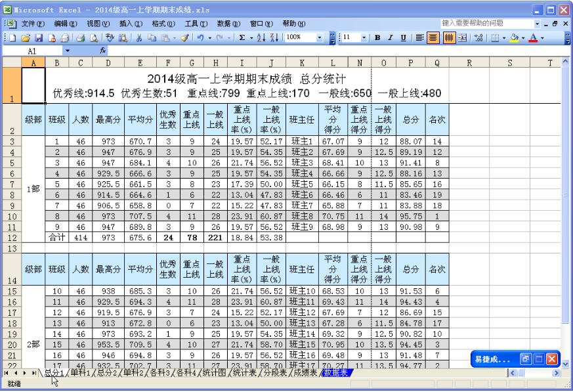Image resolution: width=573 pixels, height=392 pixels.
Task: Open the 窗口 menu
Action: point(261,24)
